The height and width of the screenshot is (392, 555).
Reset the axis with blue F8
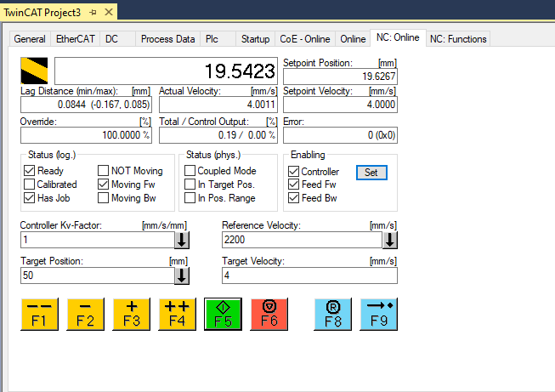[x=332, y=314]
